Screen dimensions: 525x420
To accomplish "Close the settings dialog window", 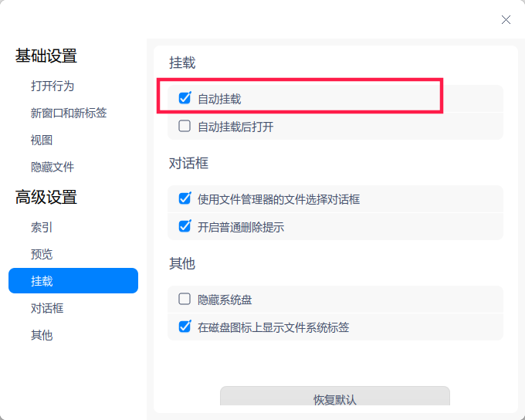I will coord(506,20).
